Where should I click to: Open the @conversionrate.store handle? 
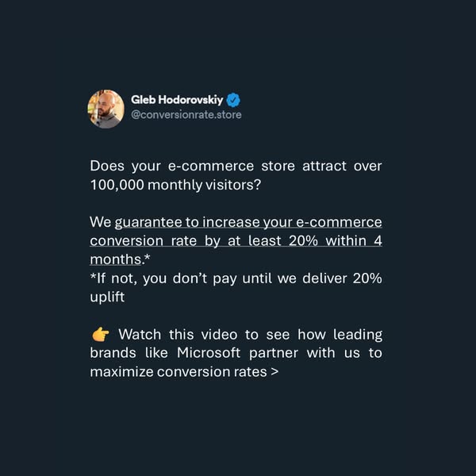[186, 115]
